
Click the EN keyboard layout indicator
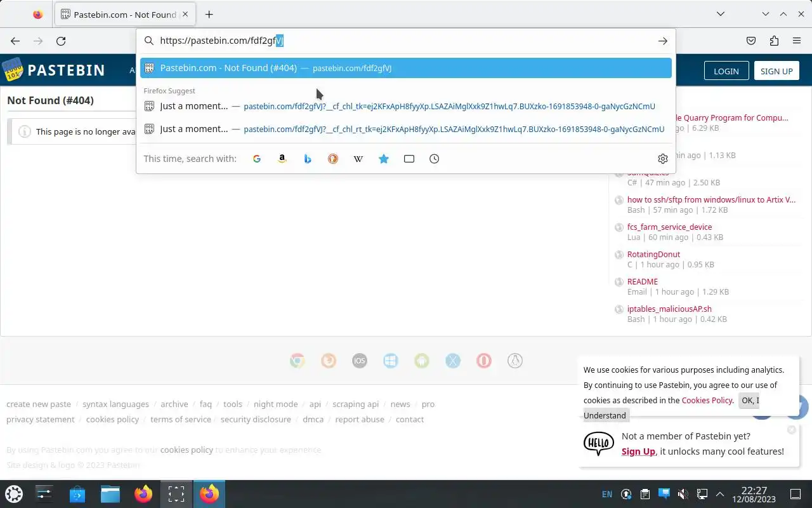point(607,494)
